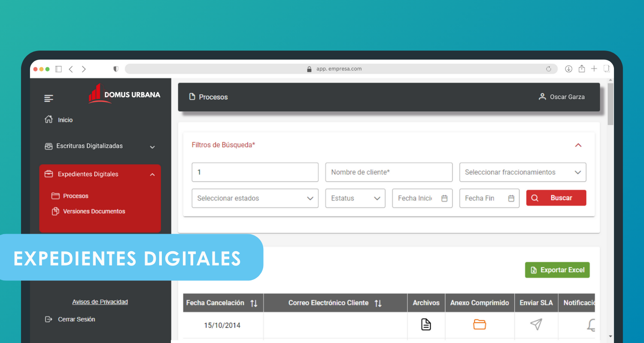The width and height of the screenshot is (644, 343).
Task: Click the red Buscar button
Action: pos(556,198)
